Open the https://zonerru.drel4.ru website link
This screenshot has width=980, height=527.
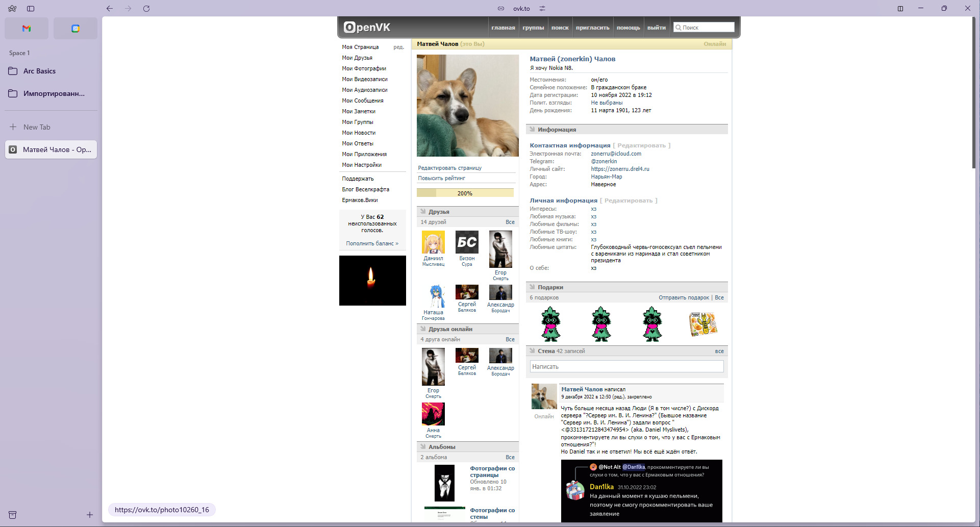tap(620, 169)
